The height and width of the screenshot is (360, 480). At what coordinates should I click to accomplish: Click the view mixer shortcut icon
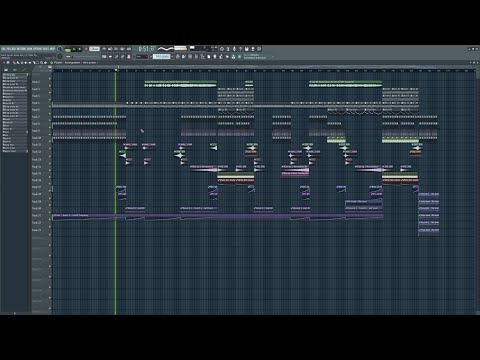click(196, 56)
